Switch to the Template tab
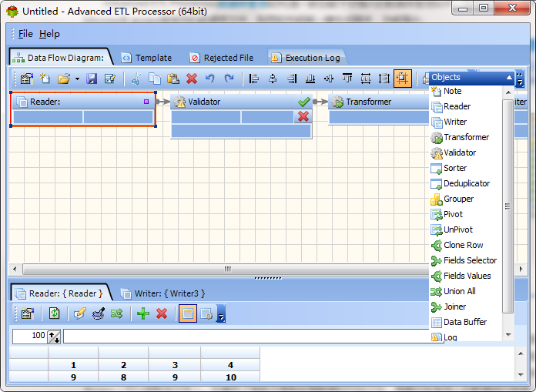The image size is (536, 392). (147, 58)
